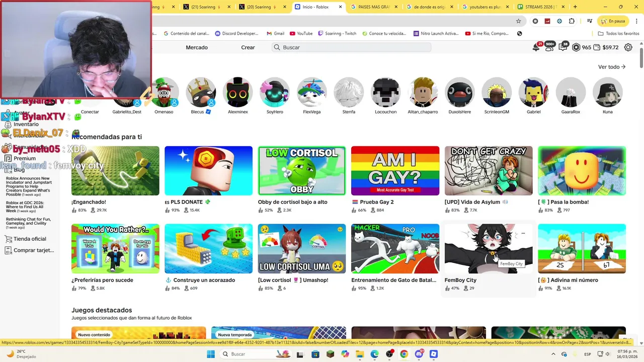644x362 pixels.
Task: Click the red chart extension icon
Action: tap(547, 21)
